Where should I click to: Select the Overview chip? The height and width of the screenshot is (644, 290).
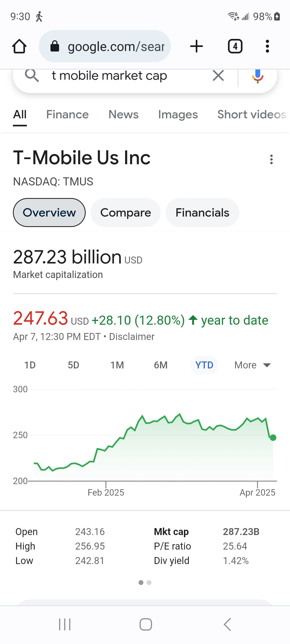pos(49,213)
